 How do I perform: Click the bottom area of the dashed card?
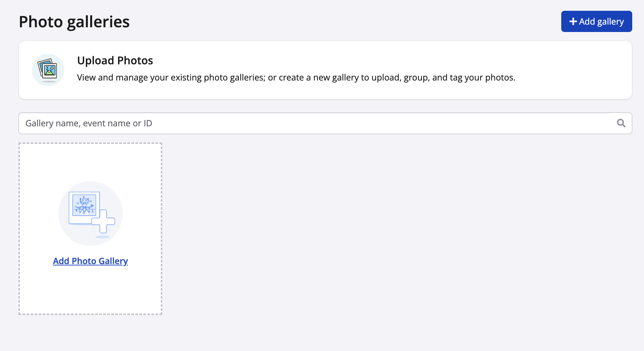(x=91, y=296)
